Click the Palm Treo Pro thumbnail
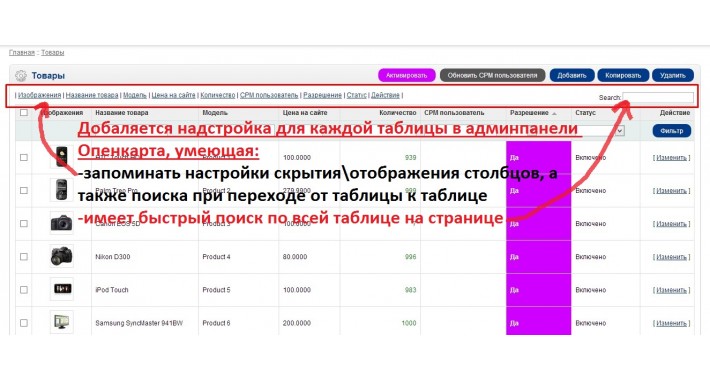The height and width of the screenshot is (380, 710). click(62, 190)
